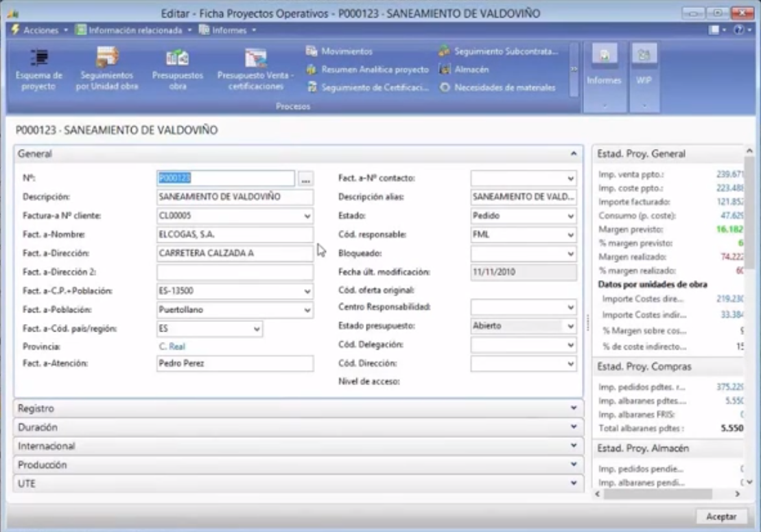Viewport: 761px width, 532px height.
Task: Open the Estado dropdown showing Pedido
Action: (x=570, y=216)
